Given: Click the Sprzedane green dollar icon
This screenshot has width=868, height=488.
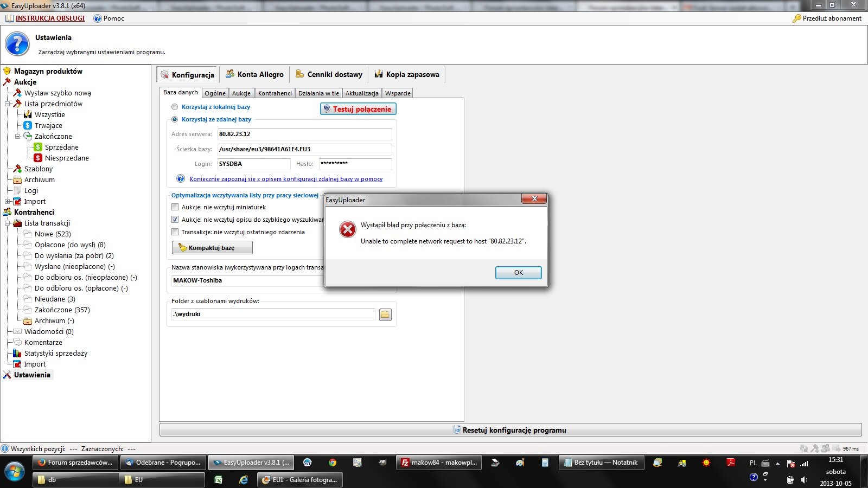Looking at the screenshot, I should tap(38, 147).
